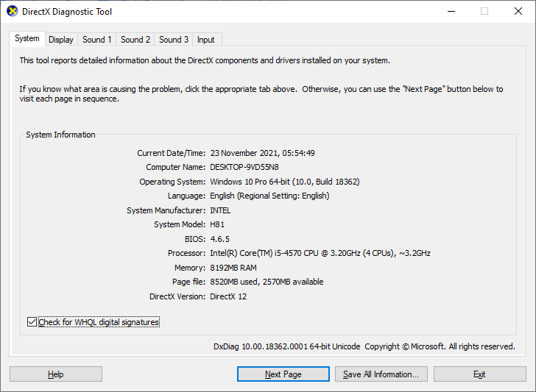Click system model value H81

coord(217,225)
